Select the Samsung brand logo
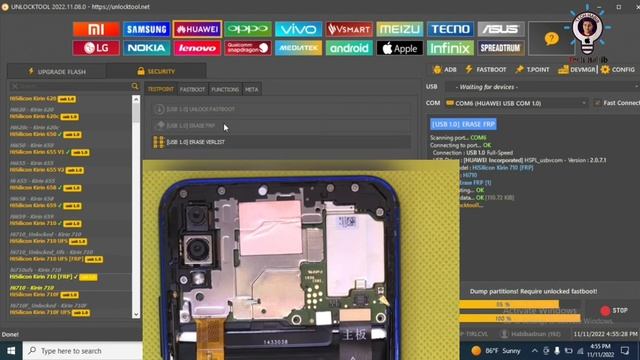The image size is (640, 360). pyautogui.click(x=147, y=29)
